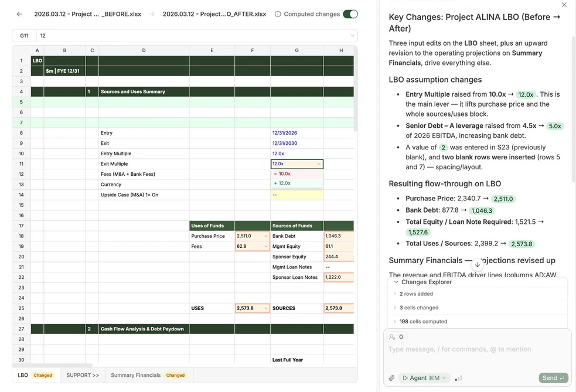Click the chat panel vertical scrollbar
This screenshot has width=576, height=392.
click(x=574, y=109)
